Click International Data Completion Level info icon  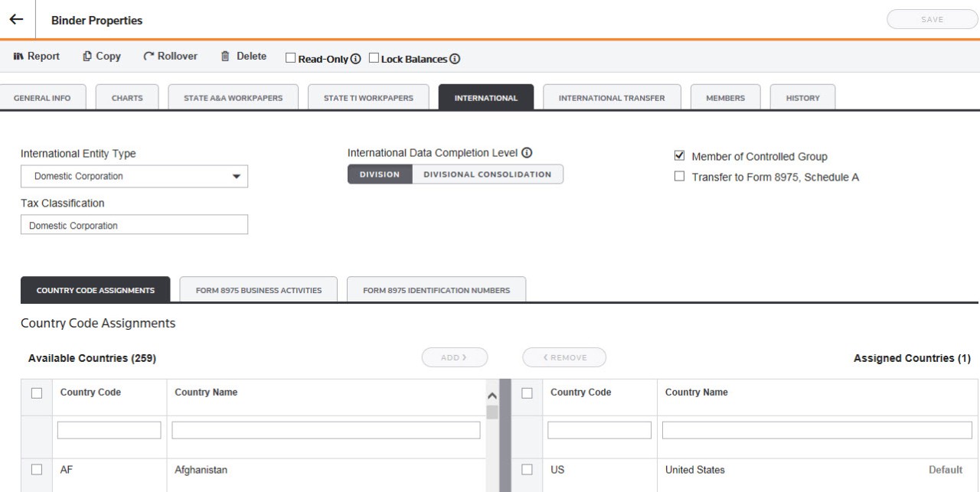coord(527,152)
